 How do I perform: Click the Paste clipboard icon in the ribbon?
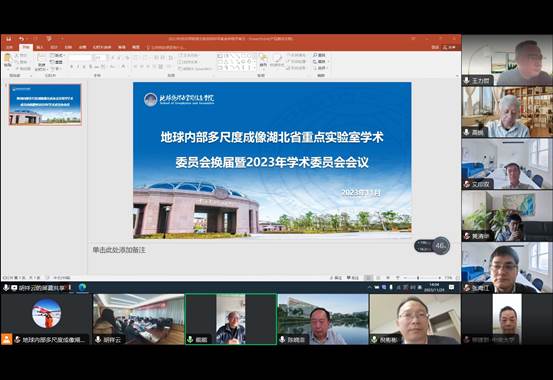click(7, 59)
